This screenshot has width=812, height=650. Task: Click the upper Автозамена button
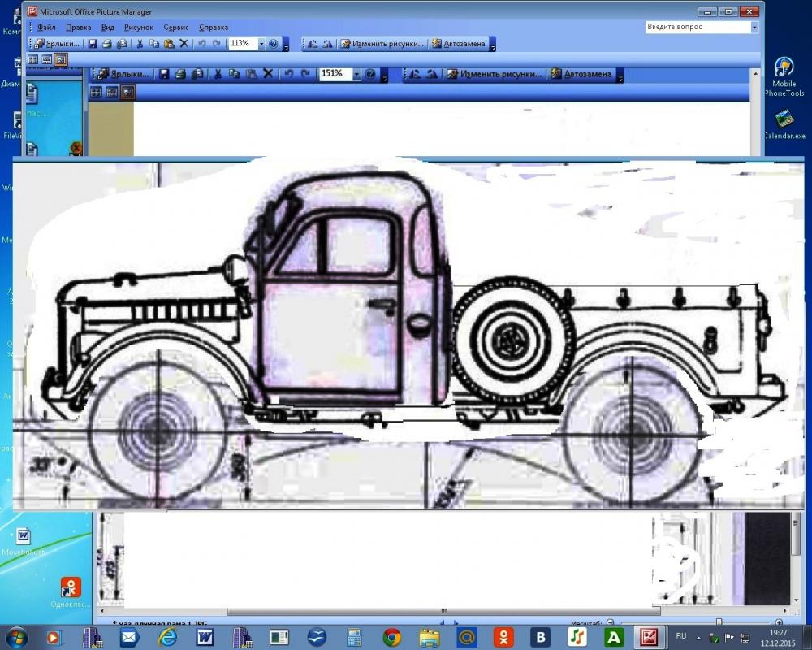click(x=460, y=44)
